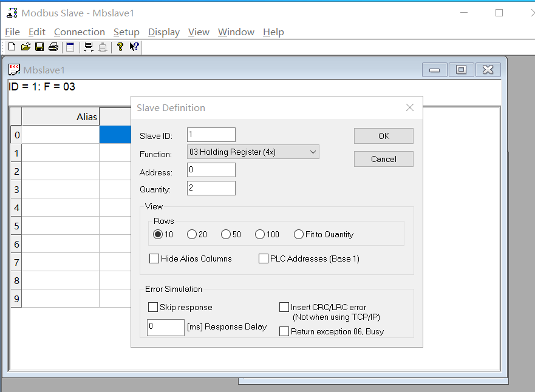Choose the Fit to Quantity radio option
Image resolution: width=535 pixels, height=392 pixels.
[299, 234]
